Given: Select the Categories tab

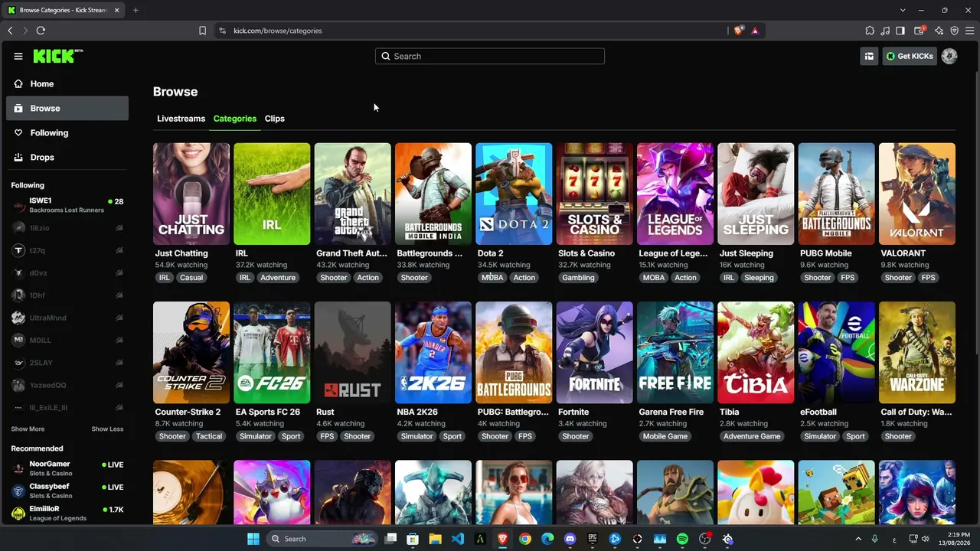Looking at the screenshot, I should (x=235, y=119).
